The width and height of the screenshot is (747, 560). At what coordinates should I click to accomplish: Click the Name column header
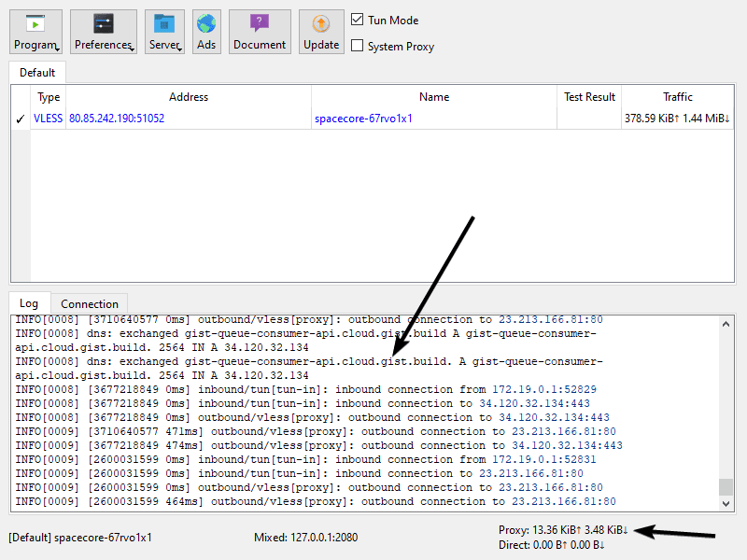(x=434, y=97)
